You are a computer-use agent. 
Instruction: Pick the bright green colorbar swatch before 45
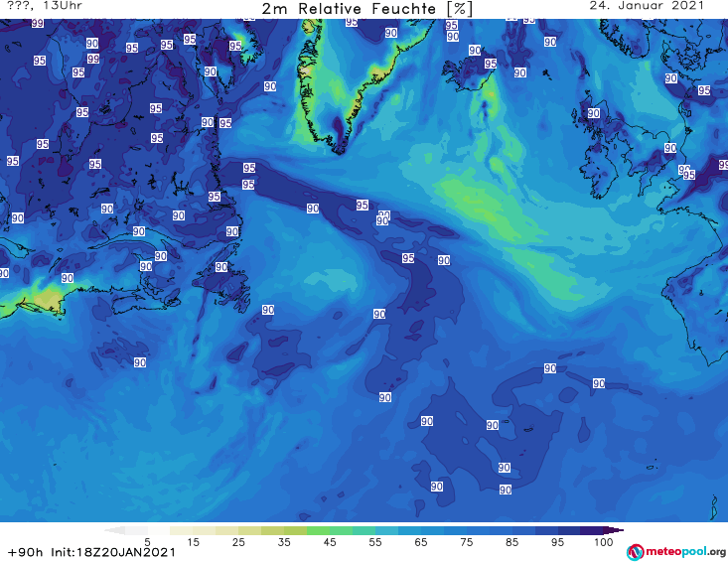[318, 530]
